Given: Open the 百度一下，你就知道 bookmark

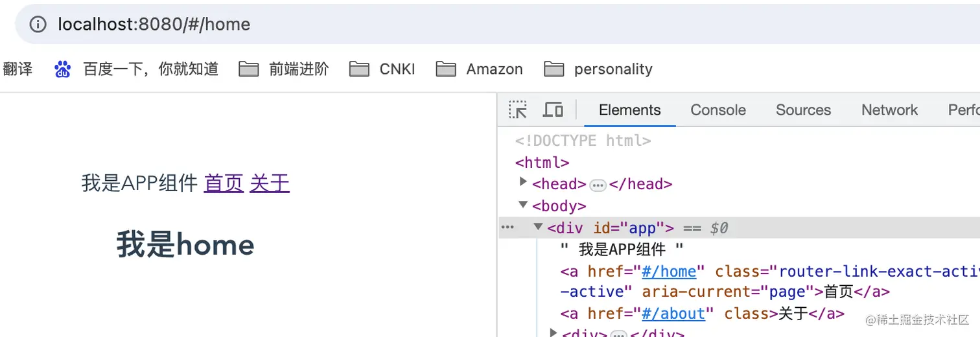Looking at the screenshot, I should pos(136,69).
